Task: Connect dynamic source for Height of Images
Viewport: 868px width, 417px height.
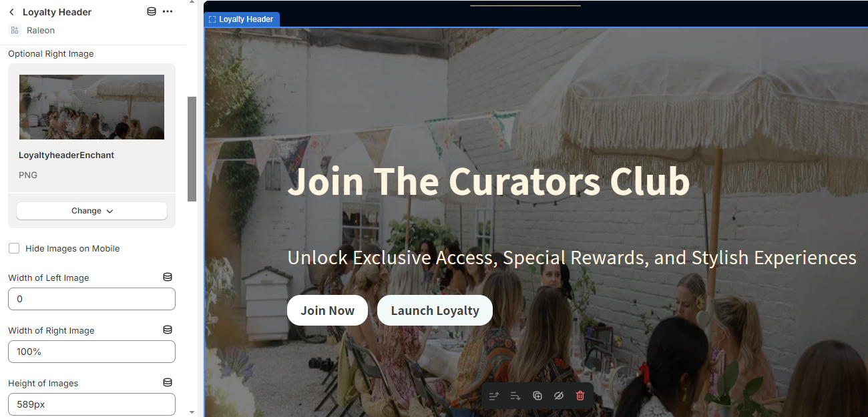Action: pos(168,382)
